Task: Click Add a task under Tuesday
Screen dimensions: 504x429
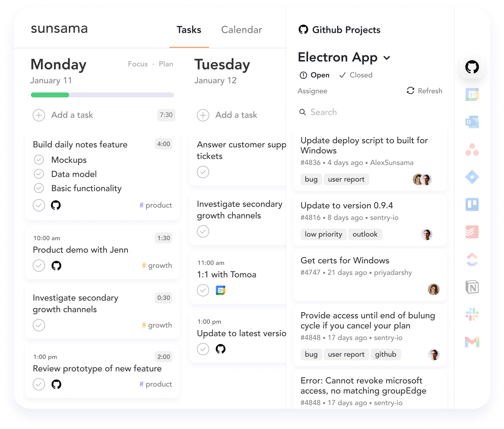Action: (x=236, y=115)
